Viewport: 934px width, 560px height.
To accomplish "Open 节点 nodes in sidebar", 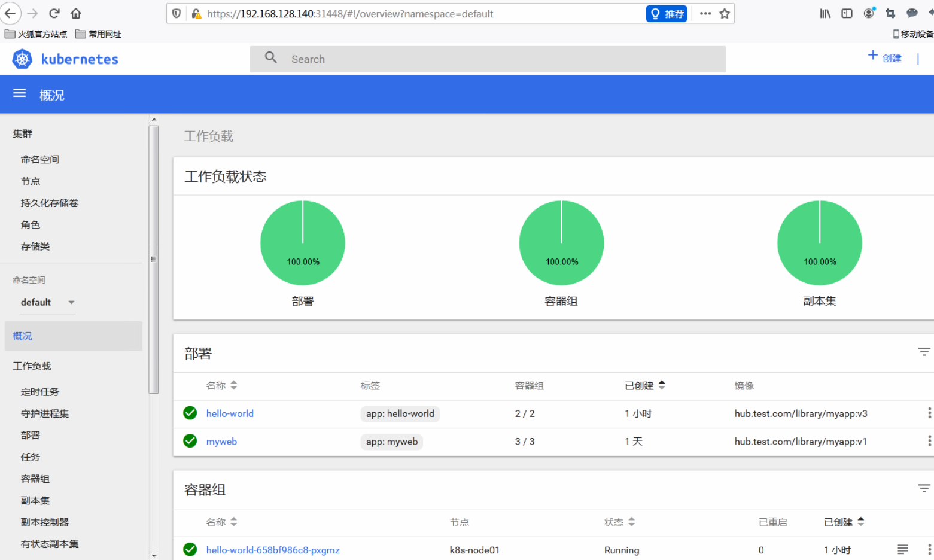I will point(31,181).
